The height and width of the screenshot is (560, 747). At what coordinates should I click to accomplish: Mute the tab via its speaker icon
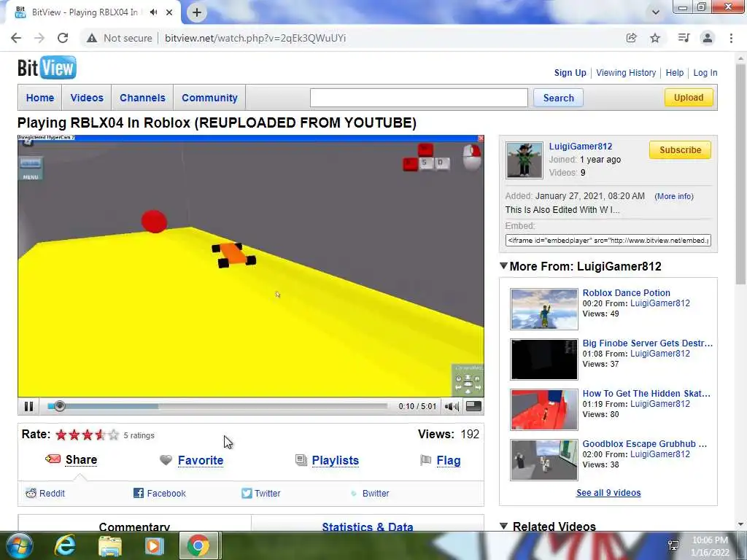point(153,12)
